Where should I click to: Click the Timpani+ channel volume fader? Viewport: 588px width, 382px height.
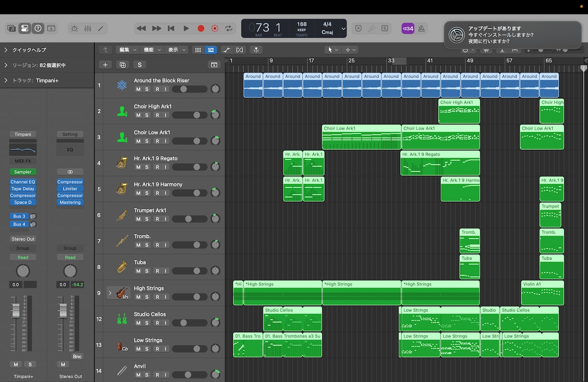[x=16, y=311]
